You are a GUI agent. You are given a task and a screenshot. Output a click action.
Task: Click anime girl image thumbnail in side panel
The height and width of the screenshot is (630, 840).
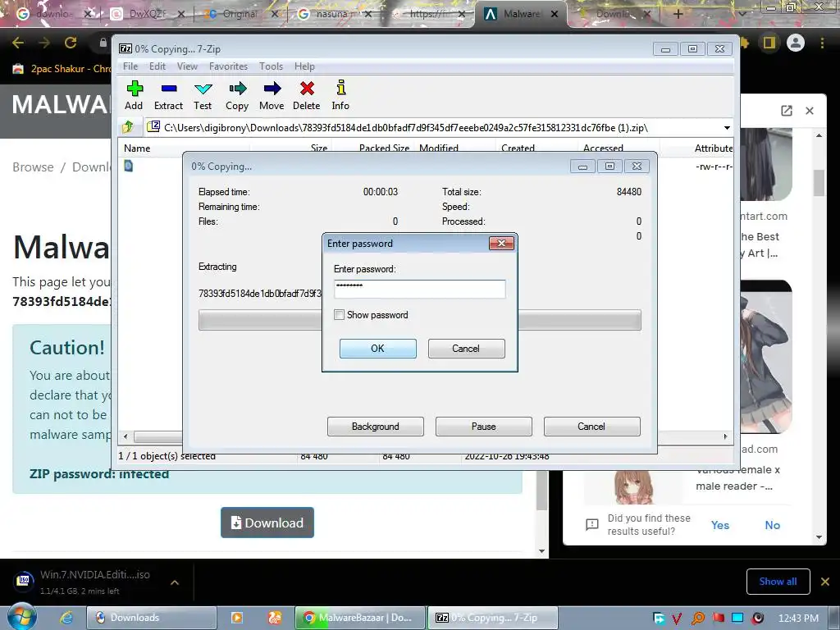pyautogui.click(x=766, y=357)
